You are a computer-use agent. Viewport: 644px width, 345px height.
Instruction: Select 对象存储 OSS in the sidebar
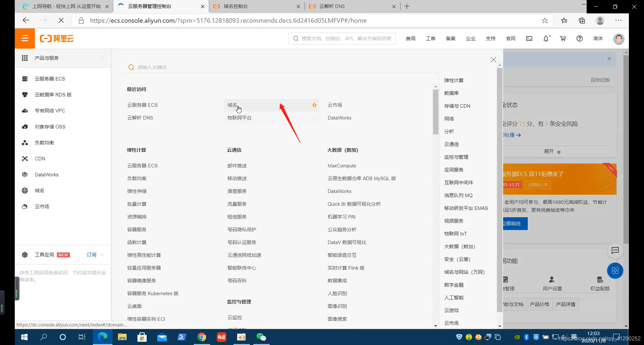pyautogui.click(x=50, y=126)
